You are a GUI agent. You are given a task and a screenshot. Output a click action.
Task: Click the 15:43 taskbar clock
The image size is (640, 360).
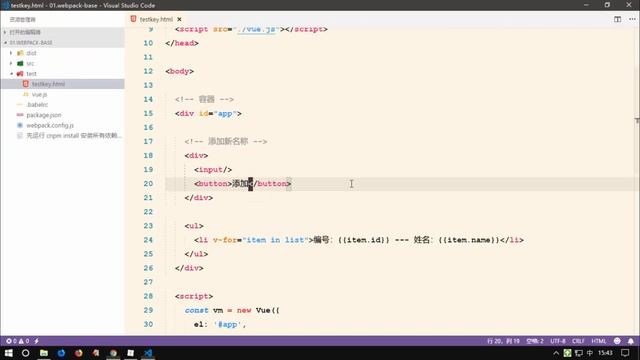click(605, 353)
